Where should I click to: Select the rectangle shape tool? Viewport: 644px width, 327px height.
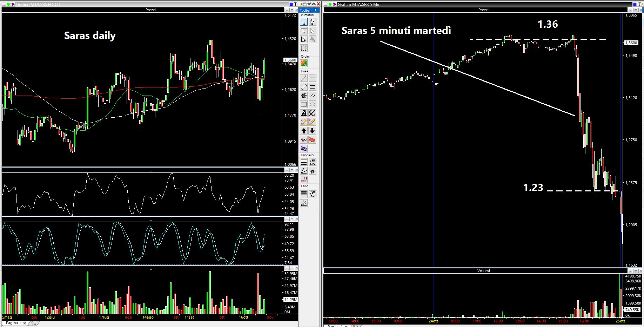tap(304, 104)
